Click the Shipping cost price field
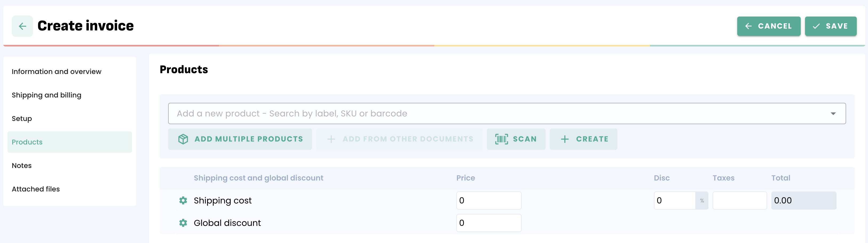This screenshot has height=243, width=868. pyautogui.click(x=488, y=201)
